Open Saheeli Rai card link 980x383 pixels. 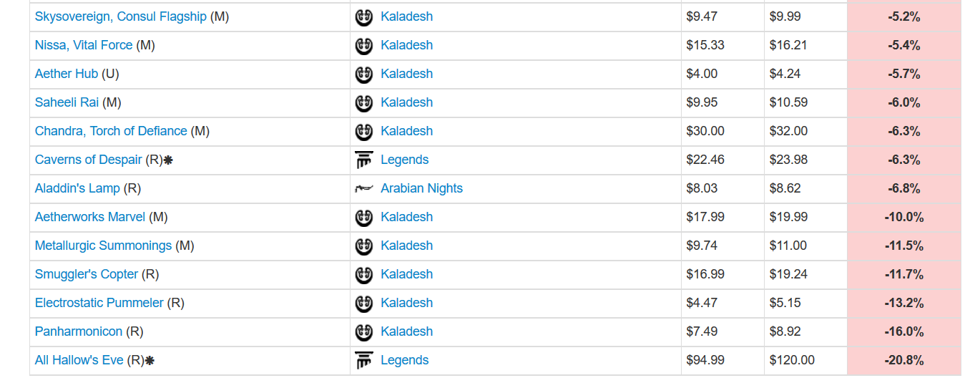pyautogui.click(x=67, y=102)
